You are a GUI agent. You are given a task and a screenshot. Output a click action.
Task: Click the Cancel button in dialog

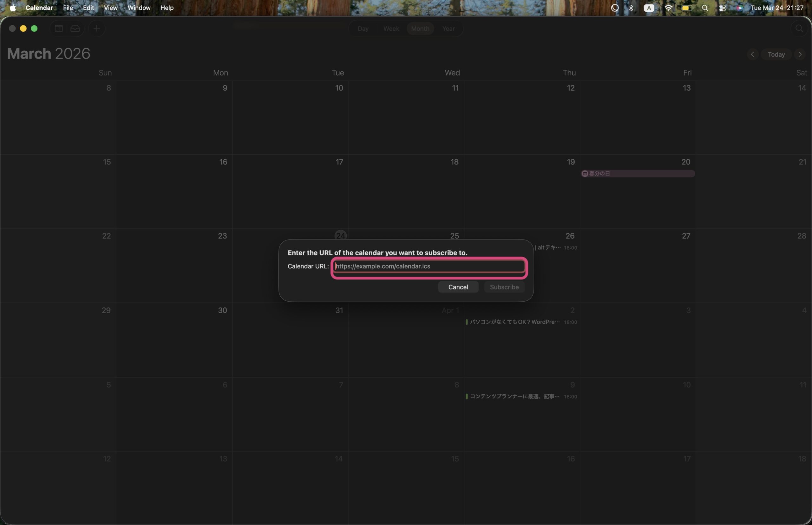click(458, 287)
